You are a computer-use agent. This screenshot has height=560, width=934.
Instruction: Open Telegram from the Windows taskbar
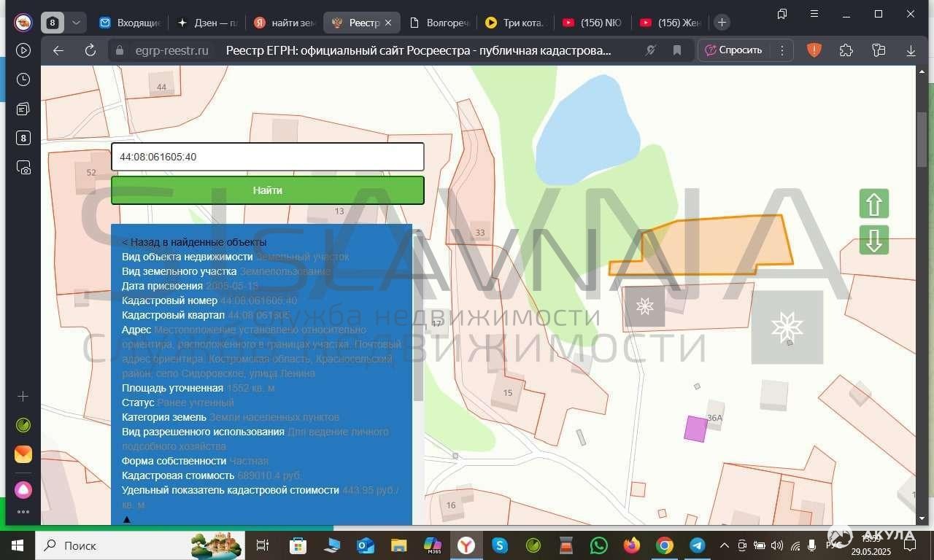[x=697, y=545]
